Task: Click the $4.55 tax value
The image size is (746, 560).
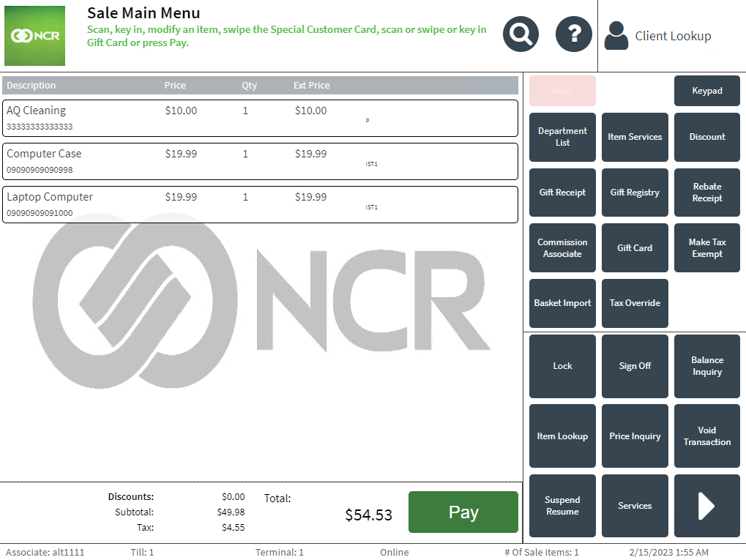Action: pos(233,527)
